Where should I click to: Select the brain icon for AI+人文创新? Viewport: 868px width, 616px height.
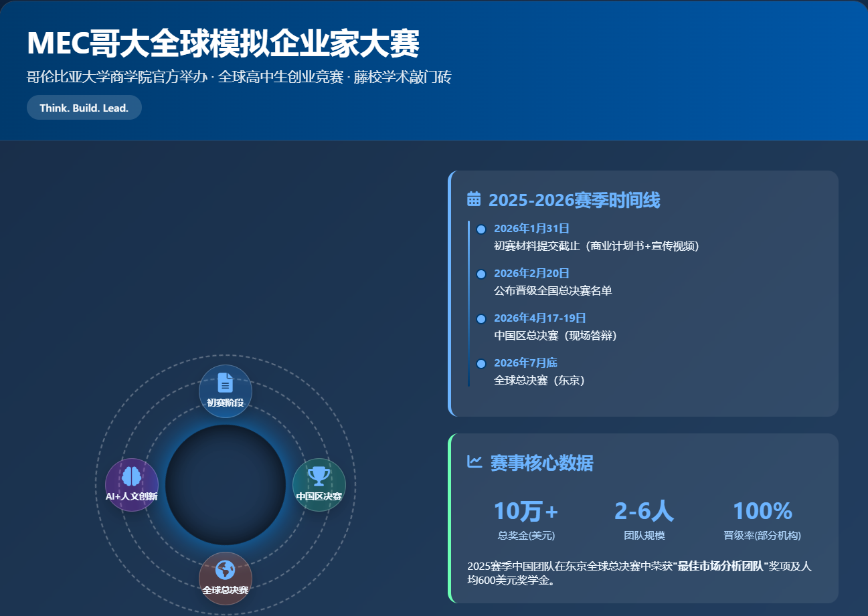coord(132,476)
